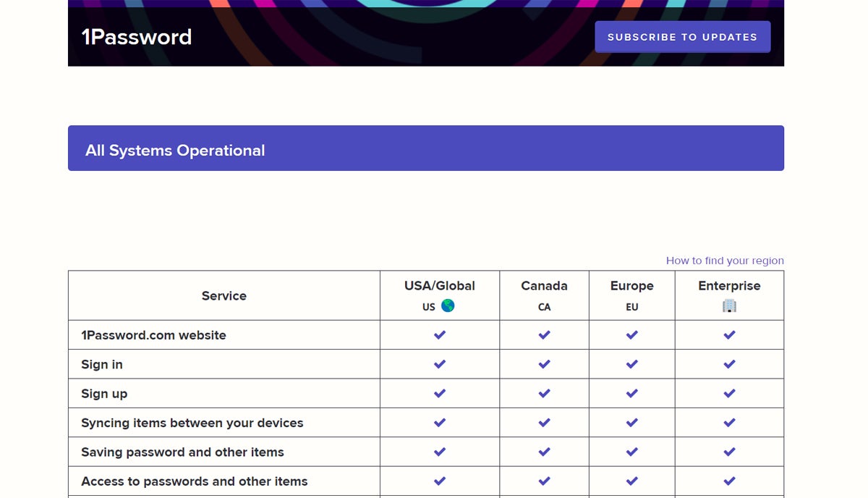This screenshot has width=868, height=498.
Task: Click the USA/Global checkmark for 1Password.com website
Action: pos(440,335)
